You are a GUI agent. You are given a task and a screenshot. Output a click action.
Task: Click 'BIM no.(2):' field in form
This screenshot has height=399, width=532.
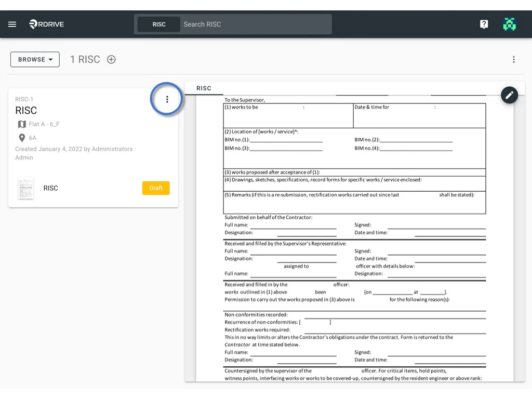(403, 140)
